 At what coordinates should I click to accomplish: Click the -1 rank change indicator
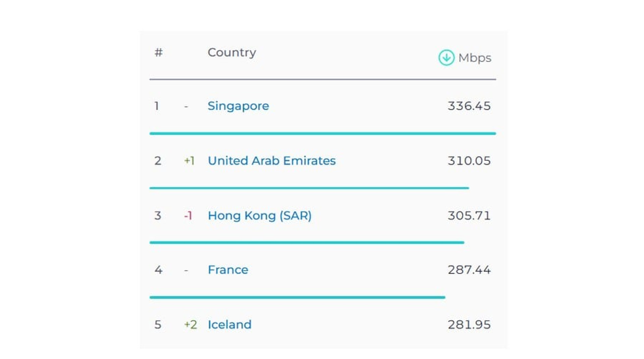click(x=188, y=216)
